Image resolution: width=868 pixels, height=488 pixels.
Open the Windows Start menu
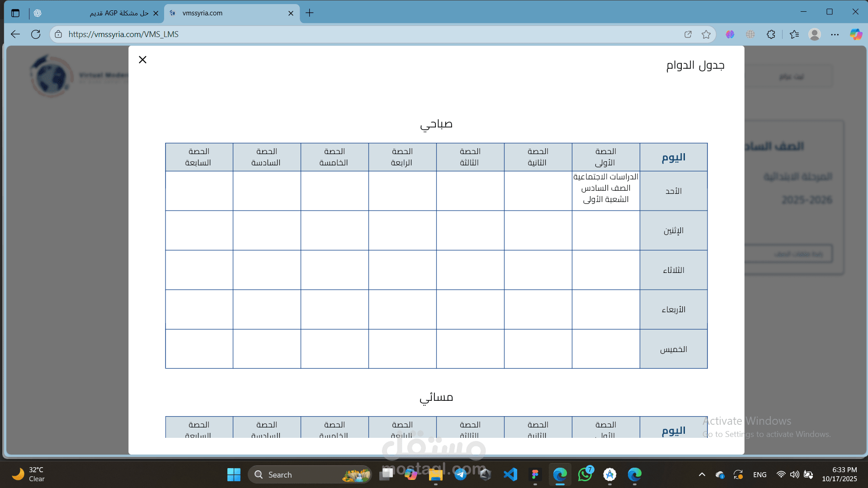[x=234, y=474]
